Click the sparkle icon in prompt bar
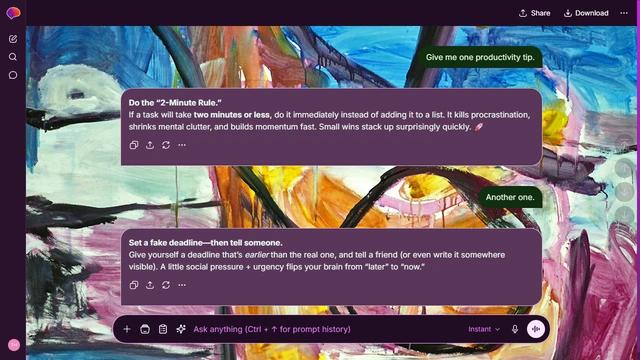This screenshot has height=360, width=640. point(181,329)
